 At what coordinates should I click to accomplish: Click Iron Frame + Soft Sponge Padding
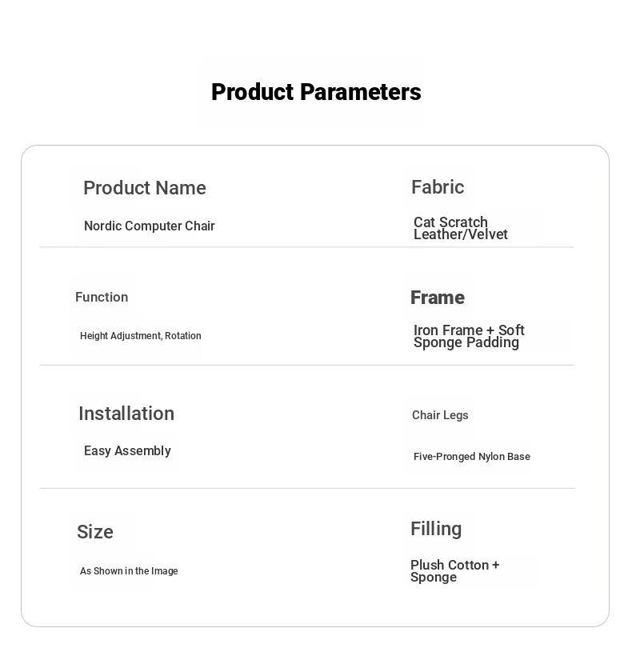(x=469, y=336)
